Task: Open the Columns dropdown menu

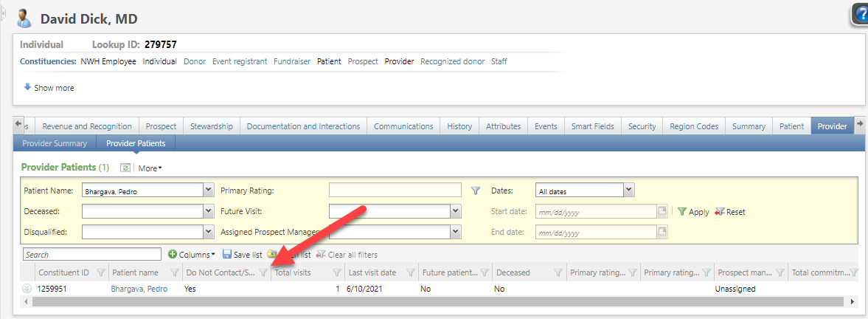Action: click(192, 255)
